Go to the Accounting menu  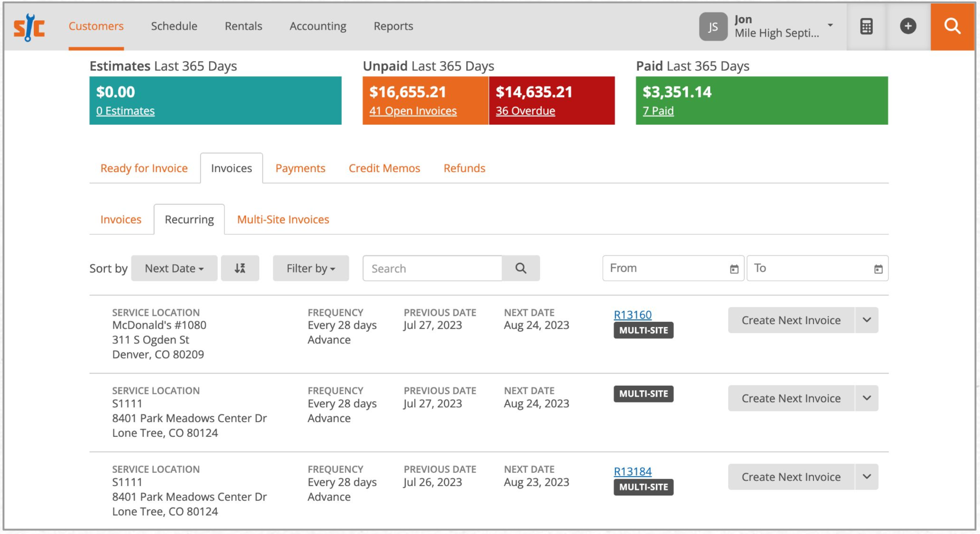tap(318, 26)
